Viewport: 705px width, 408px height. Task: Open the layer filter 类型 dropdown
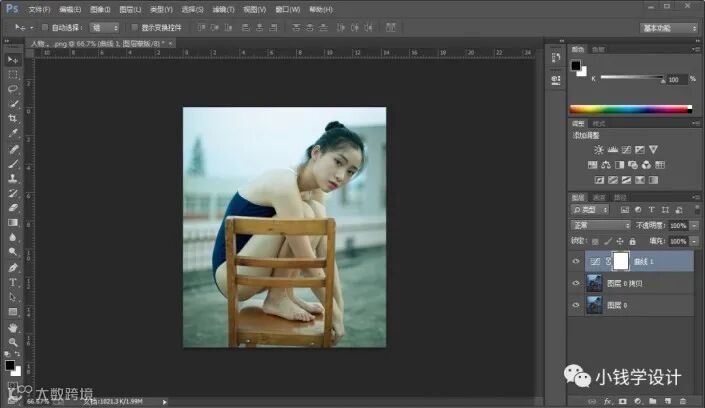pyautogui.click(x=590, y=210)
